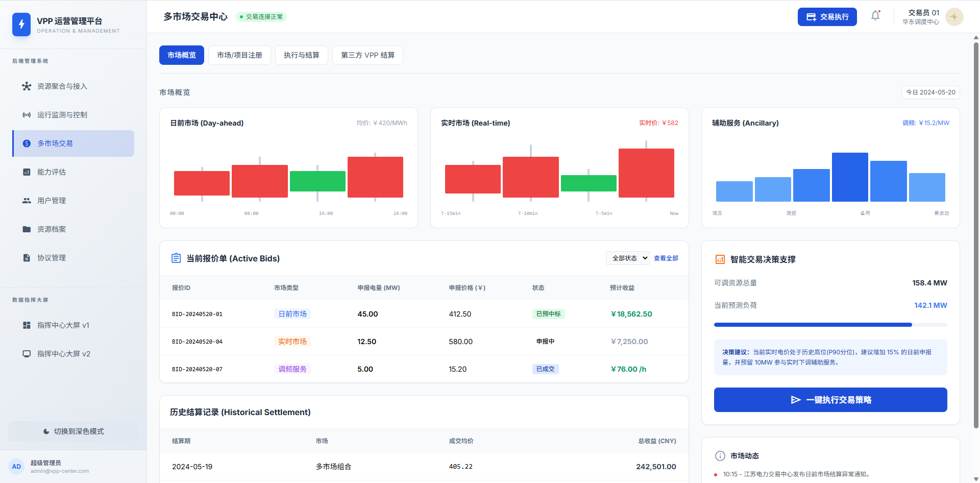Open the 第三方 VPP 结算 tab
This screenshot has height=483, width=980.
click(367, 55)
